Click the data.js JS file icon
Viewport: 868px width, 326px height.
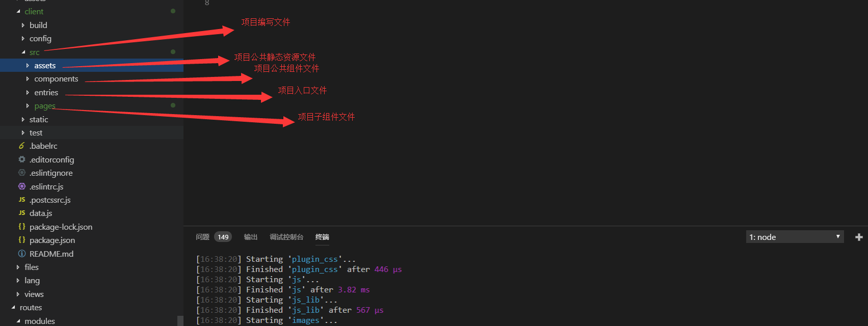pyautogui.click(x=22, y=213)
